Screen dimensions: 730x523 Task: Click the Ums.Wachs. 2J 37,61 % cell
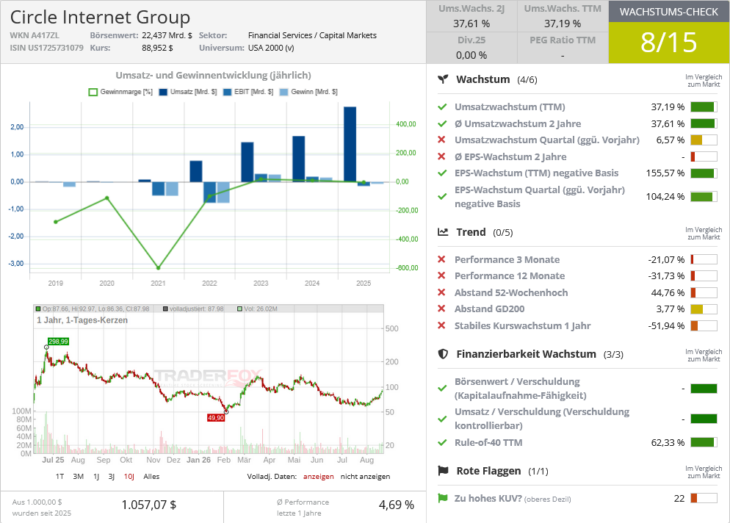coord(472,16)
